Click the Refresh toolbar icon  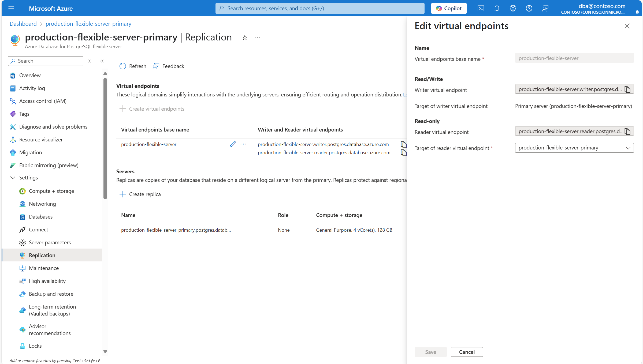point(123,66)
